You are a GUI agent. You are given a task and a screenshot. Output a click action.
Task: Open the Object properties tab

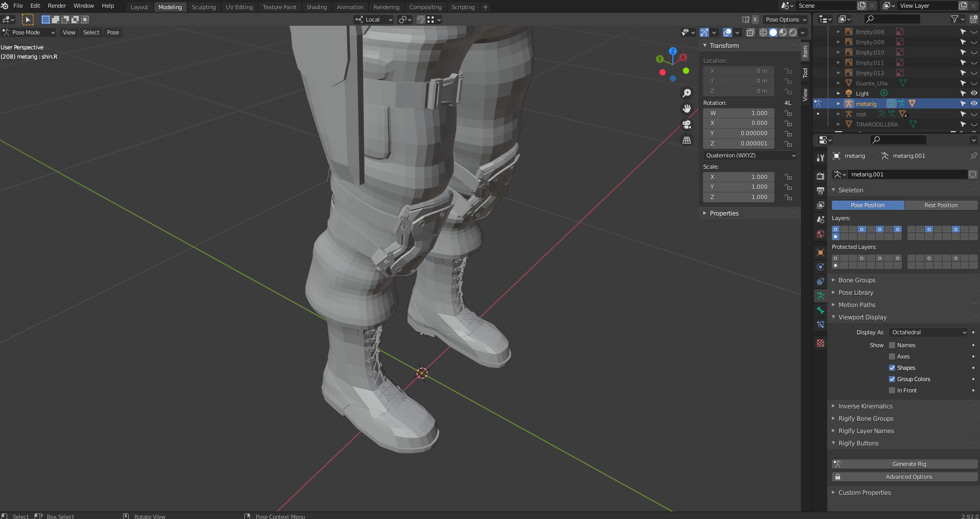(x=821, y=253)
